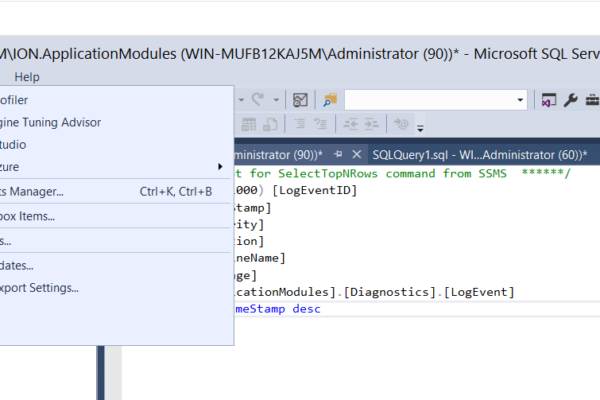Open the Help menu
The width and height of the screenshot is (600, 400).
click(x=27, y=77)
